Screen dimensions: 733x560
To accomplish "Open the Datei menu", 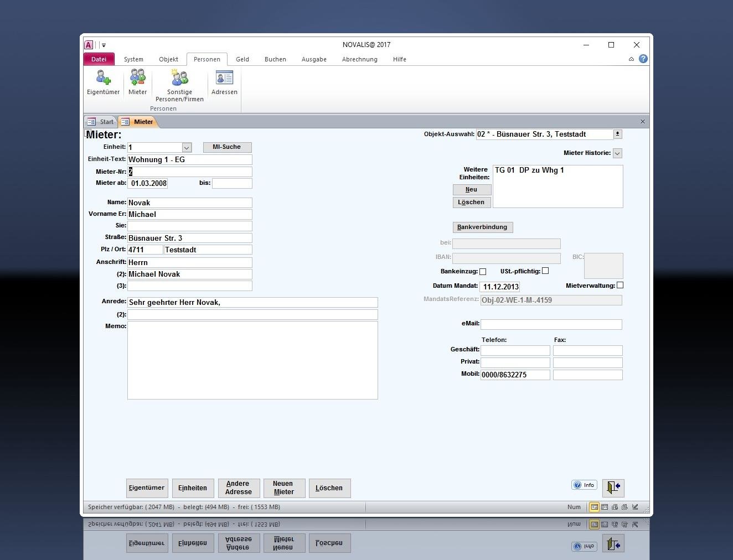I will click(99, 59).
